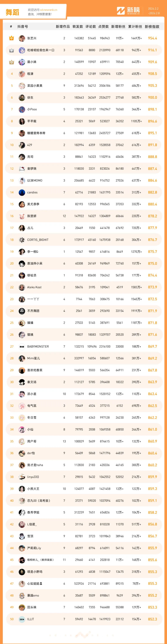Click the bronze crown icon beside 聂小妹
Image resolution: width=167 pixels, height=644 pixels.
click(11, 62)
